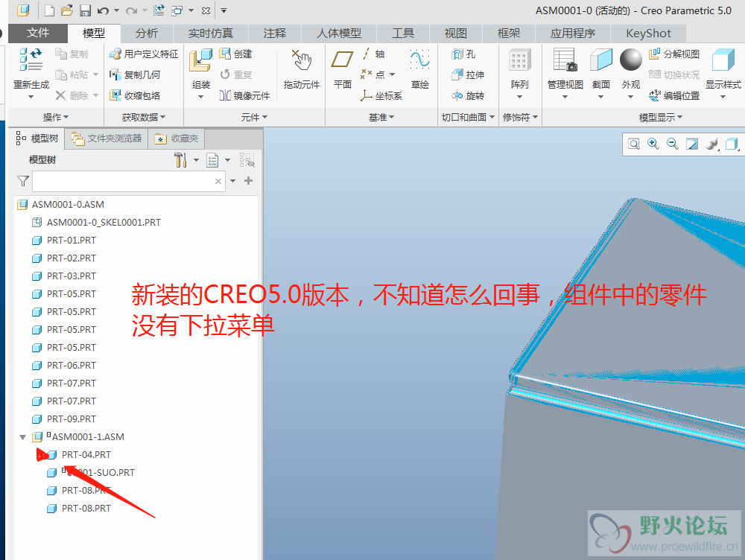The height and width of the screenshot is (560, 745).
Task: Click the Undo arrow icon
Action: (x=103, y=10)
